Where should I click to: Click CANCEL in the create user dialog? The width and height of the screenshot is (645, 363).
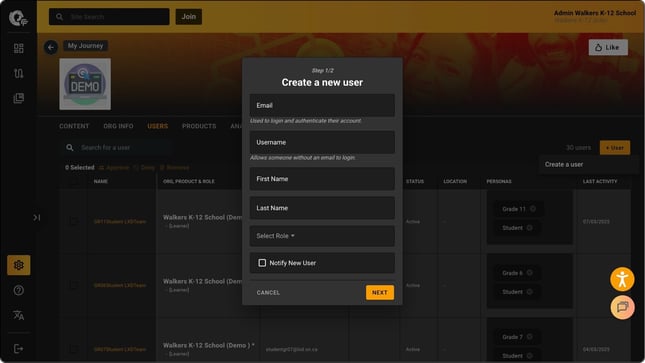tap(268, 293)
